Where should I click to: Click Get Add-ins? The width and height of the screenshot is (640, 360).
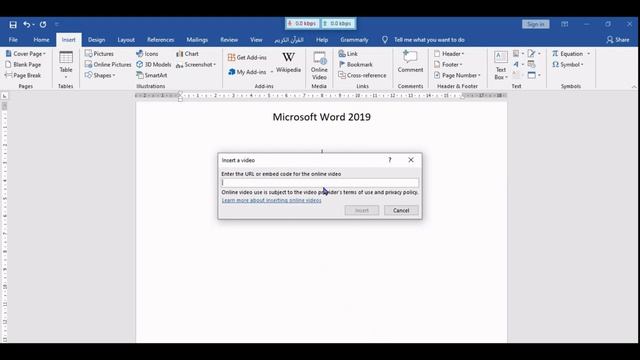247,58
